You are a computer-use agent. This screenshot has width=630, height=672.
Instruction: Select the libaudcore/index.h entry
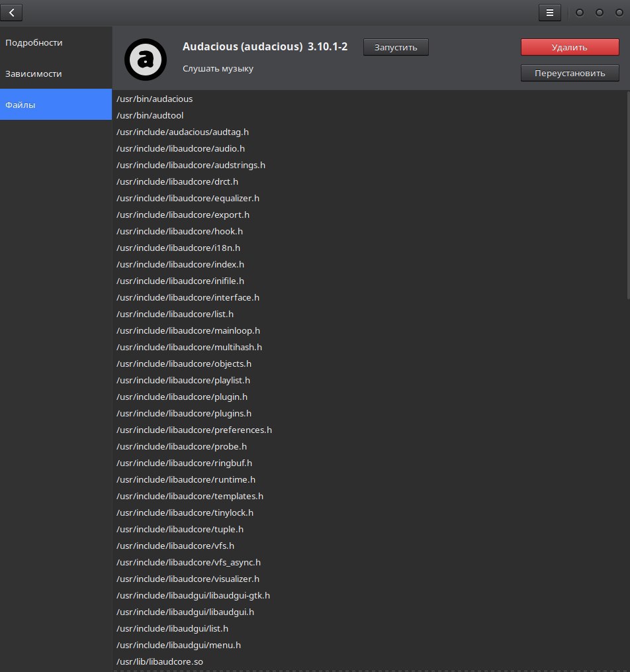[x=180, y=264]
